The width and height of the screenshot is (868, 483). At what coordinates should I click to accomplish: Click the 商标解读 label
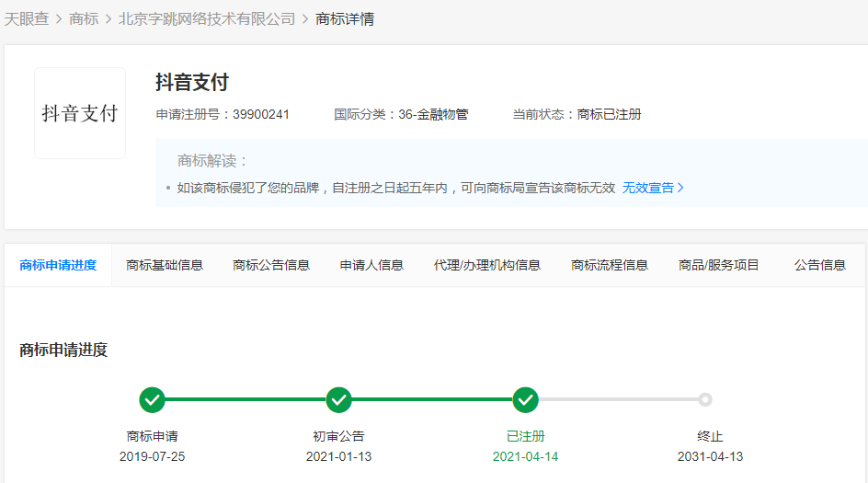point(212,161)
